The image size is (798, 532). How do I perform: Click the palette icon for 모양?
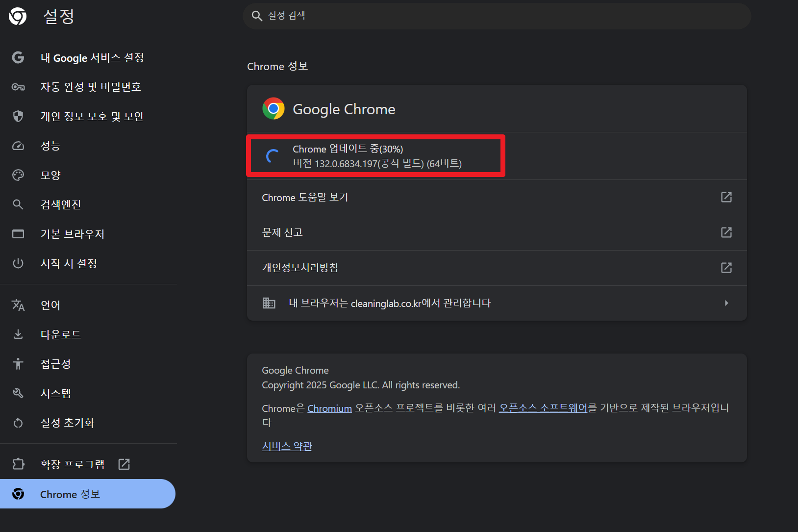tap(18, 175)
